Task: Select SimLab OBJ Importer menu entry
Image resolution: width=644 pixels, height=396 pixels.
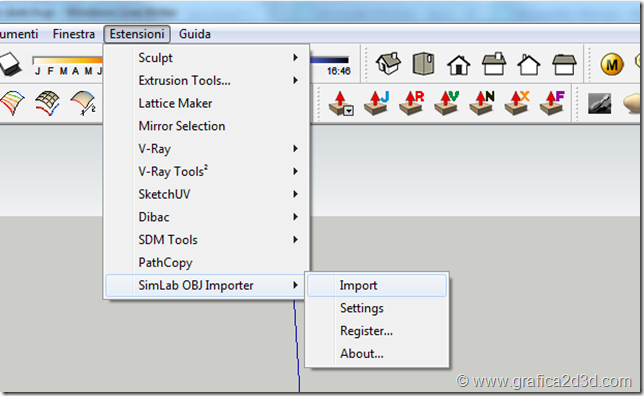Action: (x=205, y=285)
